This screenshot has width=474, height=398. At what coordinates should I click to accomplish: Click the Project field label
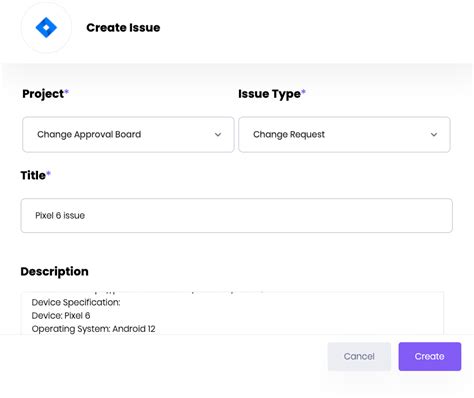(43, 94)
